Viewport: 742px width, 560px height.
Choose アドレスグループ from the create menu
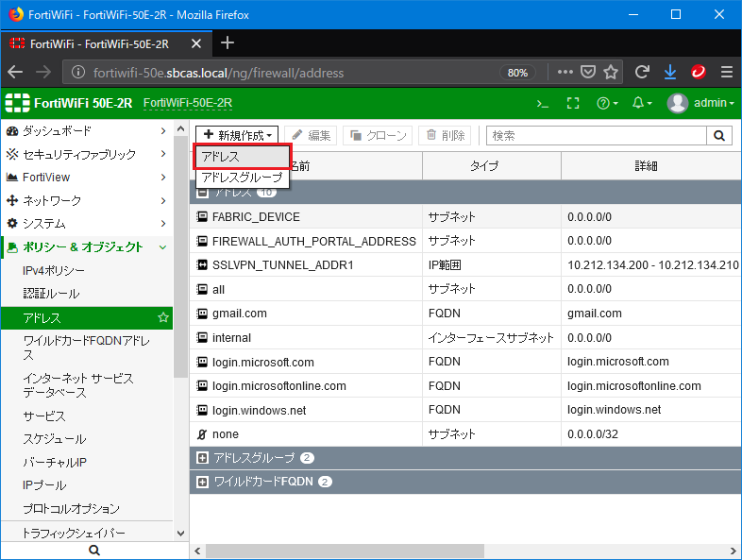(x=242, y=178)
